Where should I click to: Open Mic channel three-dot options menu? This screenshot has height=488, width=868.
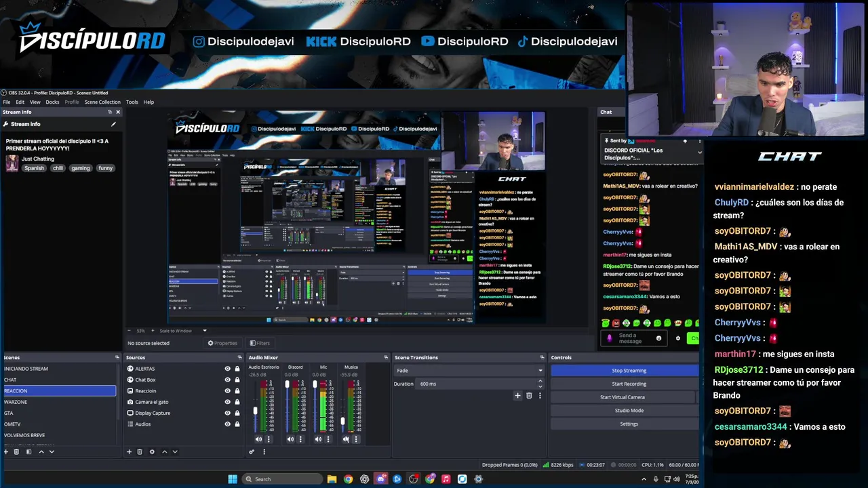coord(328,439)
